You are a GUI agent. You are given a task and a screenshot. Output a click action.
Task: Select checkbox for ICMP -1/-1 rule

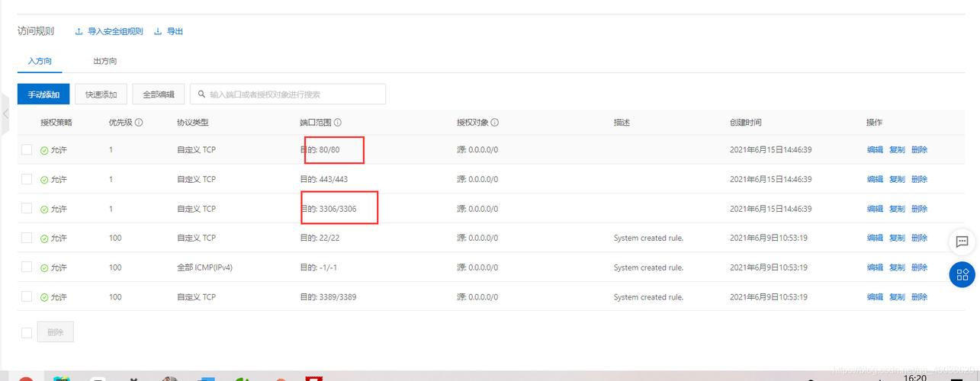point(27,267)
